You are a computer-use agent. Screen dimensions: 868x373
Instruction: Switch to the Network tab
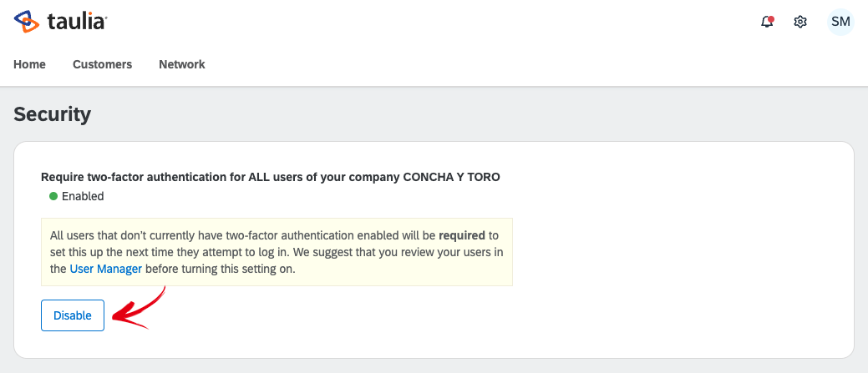pyautogui.click(x=182, y=64)
